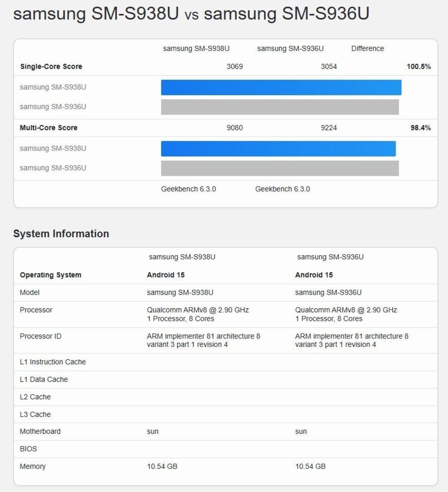Click the System Information heading
This screenshot has width=448, height=492.
[x=61, y=234]
